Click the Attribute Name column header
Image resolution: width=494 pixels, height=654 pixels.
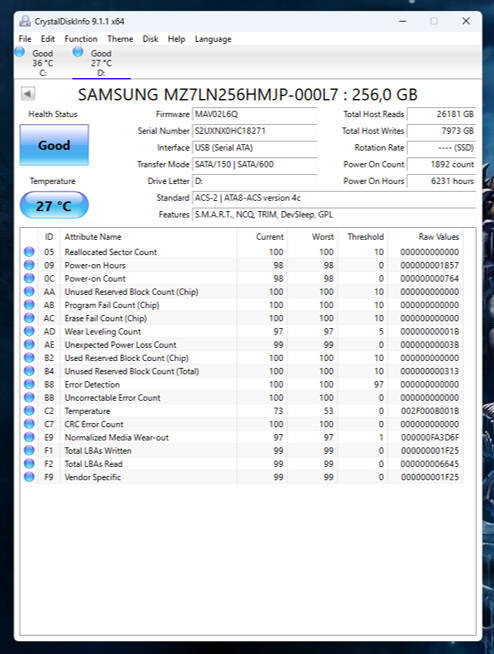pos(148,237)
